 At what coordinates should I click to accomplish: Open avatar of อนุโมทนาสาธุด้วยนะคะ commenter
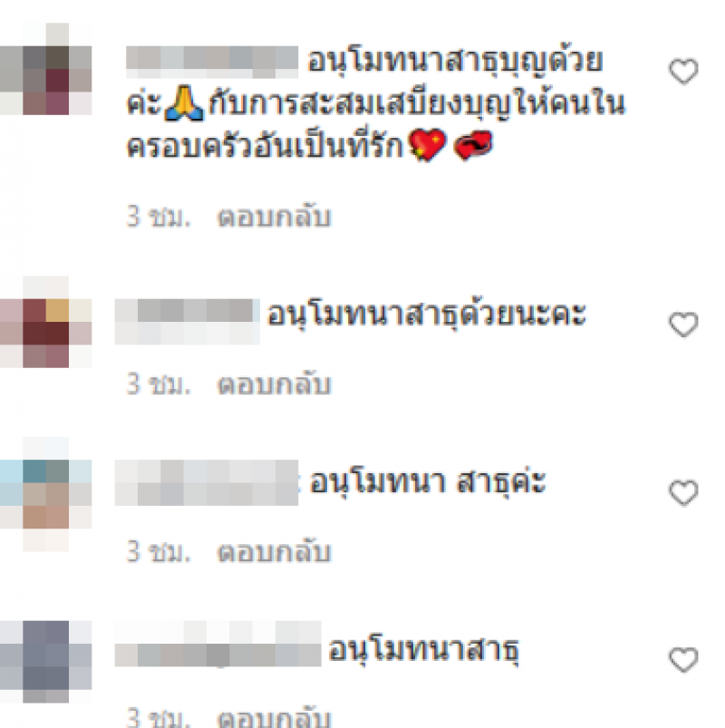46,322
